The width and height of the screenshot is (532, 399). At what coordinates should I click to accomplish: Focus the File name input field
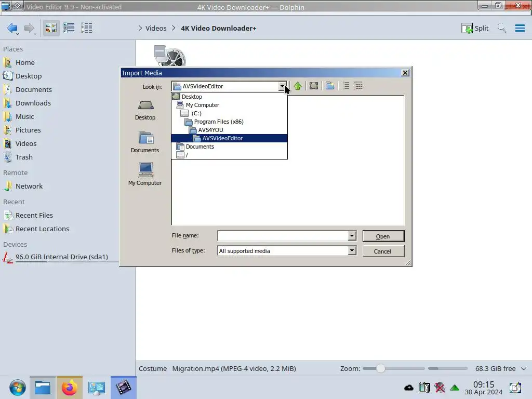(283, 236)
